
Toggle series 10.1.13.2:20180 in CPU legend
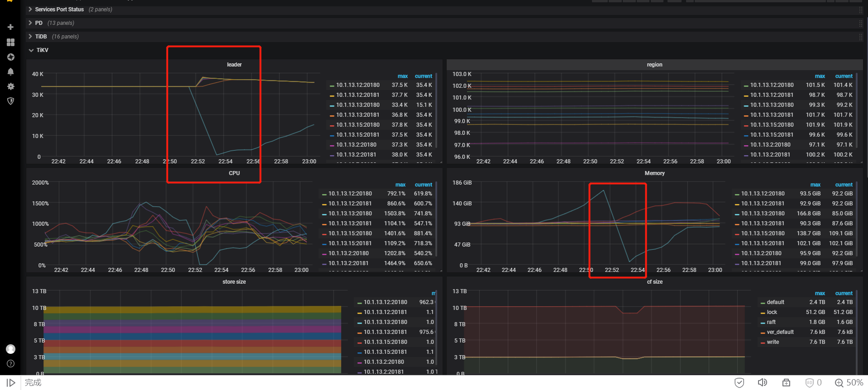(348, 253)
